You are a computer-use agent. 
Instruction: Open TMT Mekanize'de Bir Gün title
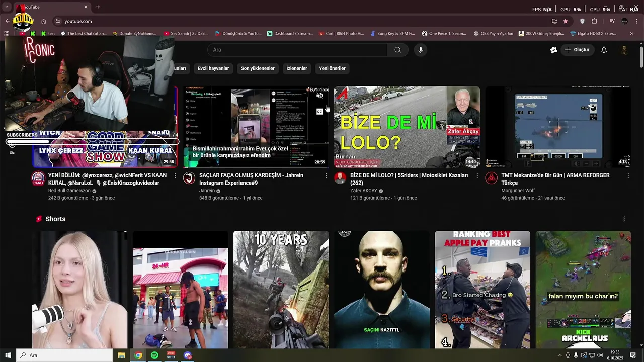tap(555, 179)
